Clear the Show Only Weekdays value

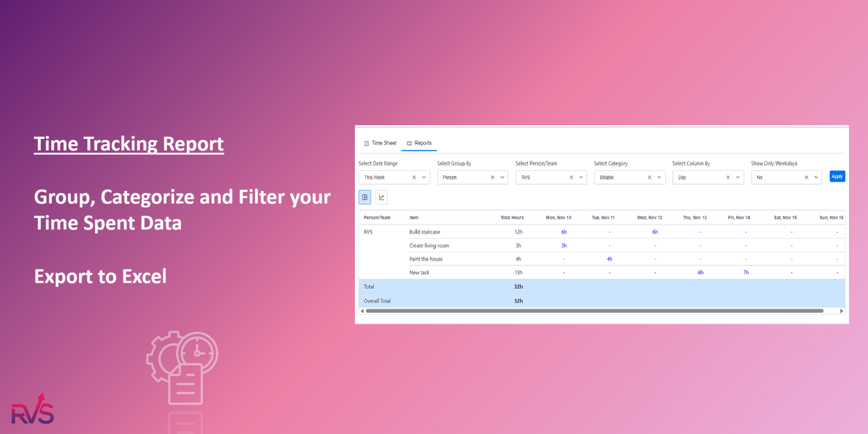(x=806, y=177)
